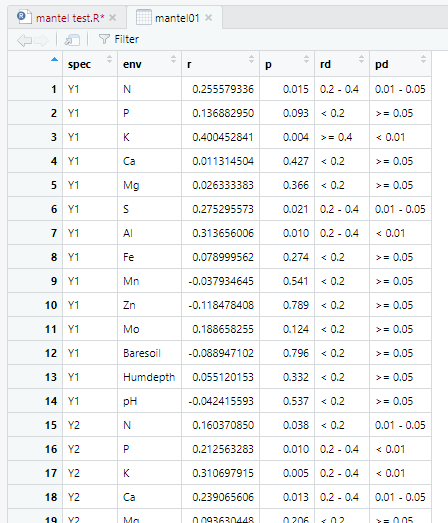This screenshot has height=523, width=448.
Task: Select the Humdepth cell in row 13
Action: (149, 377)
